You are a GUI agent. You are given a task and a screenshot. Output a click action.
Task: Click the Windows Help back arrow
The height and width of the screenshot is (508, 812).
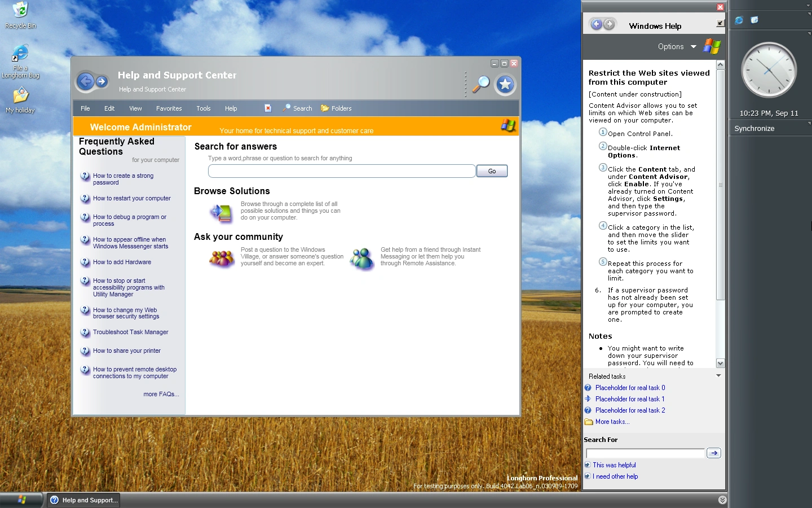[x=596, y=24]
